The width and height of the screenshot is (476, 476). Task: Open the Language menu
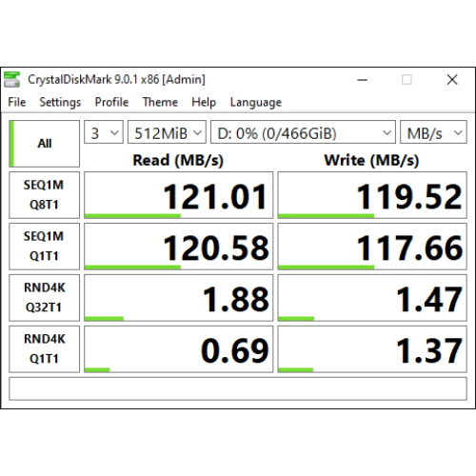pyautogui.click(x=256, y=102)
